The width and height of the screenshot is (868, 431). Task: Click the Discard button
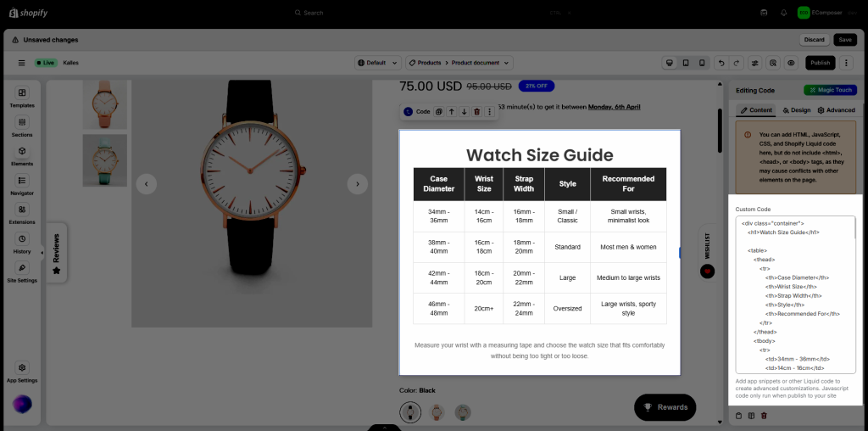[814, 40]
